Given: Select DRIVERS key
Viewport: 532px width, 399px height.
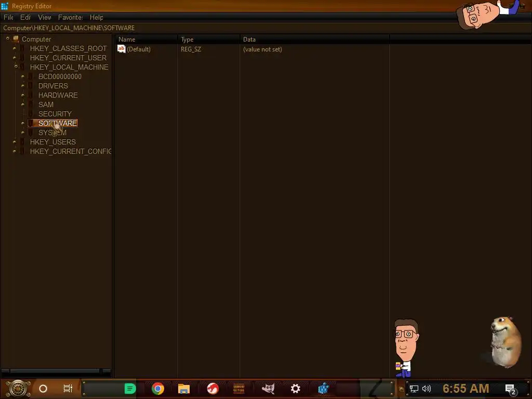Looking at the screenshot, I should point(53,86).
